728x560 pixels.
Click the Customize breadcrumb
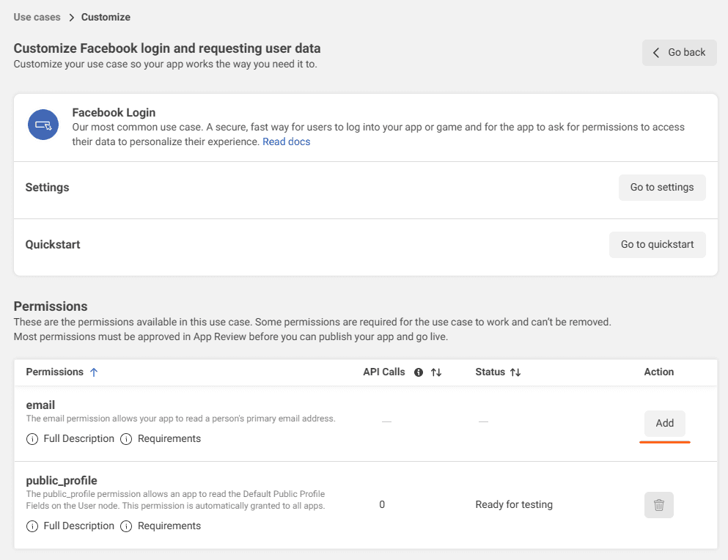click(x=106, y=17)
